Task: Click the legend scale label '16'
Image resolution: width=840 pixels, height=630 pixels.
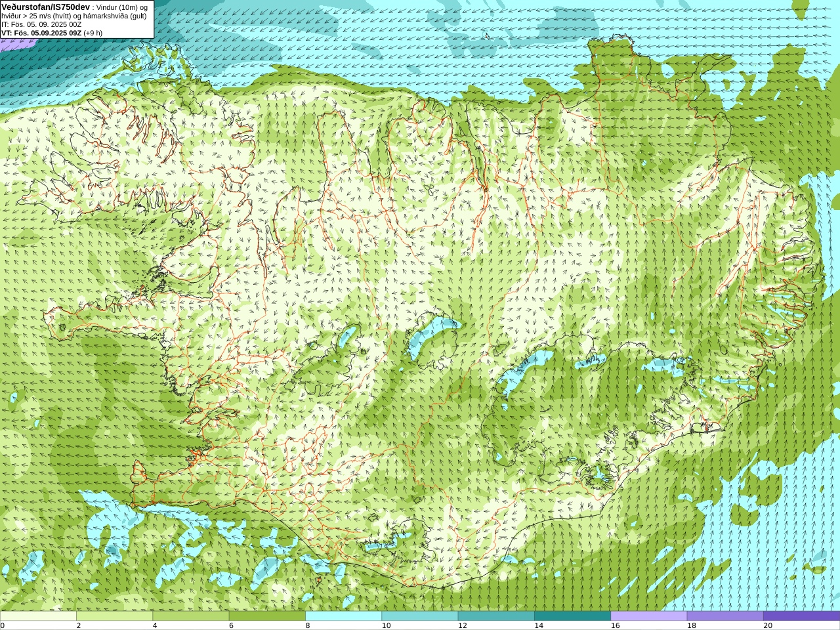Action: pyautogui.click(x=615, y=625)
